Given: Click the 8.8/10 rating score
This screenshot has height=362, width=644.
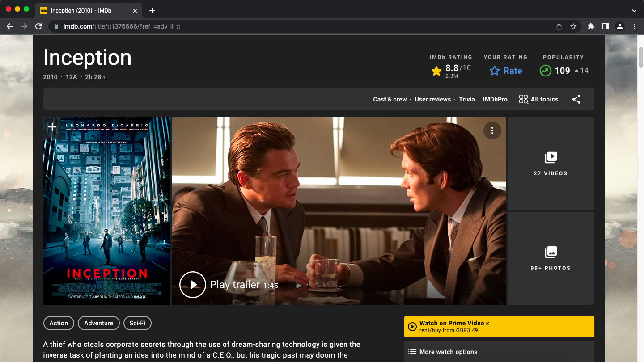Looking at the screenshot, I should point(458,68).
